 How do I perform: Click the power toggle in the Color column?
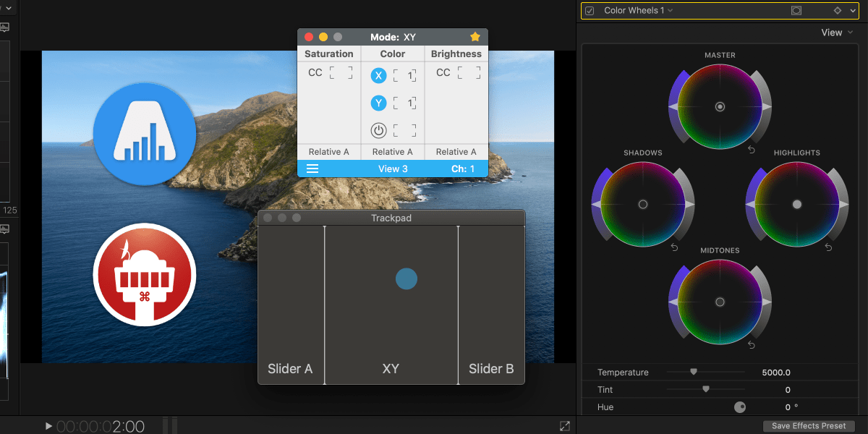pos(378,130)
